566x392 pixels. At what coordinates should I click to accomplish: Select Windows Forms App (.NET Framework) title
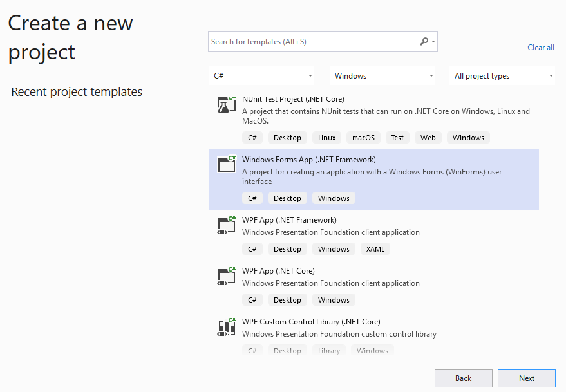click(309, 160)
